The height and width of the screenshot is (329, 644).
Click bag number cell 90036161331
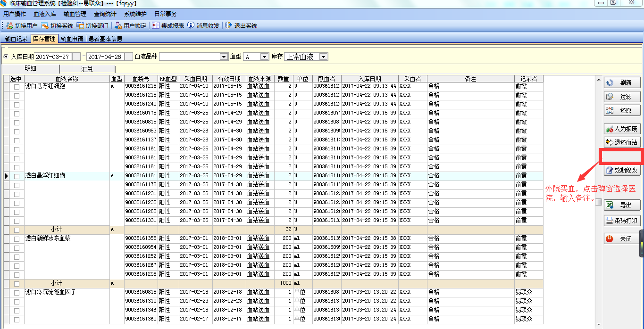click(141, 221)
